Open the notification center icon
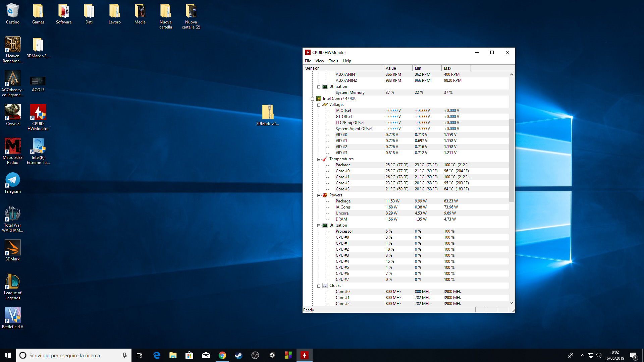 pos(633,355)
